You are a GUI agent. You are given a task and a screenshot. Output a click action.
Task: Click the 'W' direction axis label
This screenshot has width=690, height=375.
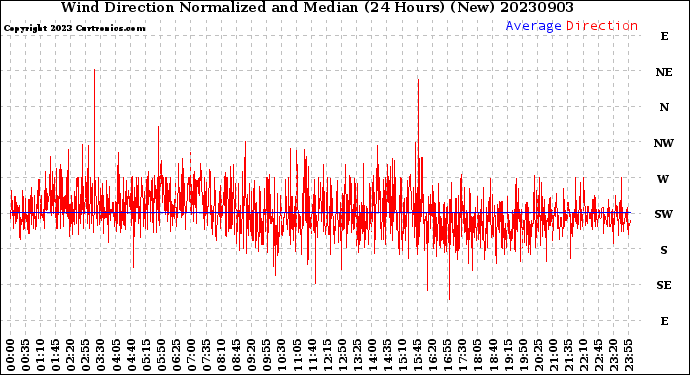pyautogui.click(x=663, y=179)
